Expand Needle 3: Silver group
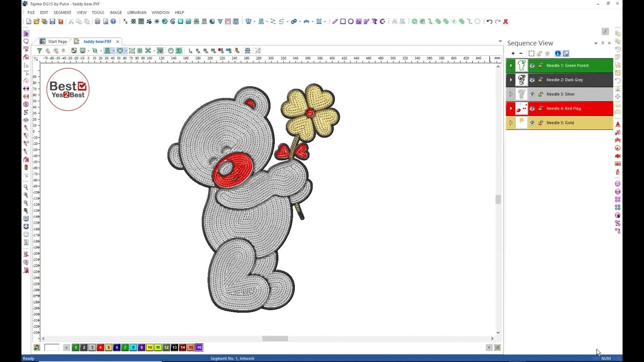 (511, 94)
